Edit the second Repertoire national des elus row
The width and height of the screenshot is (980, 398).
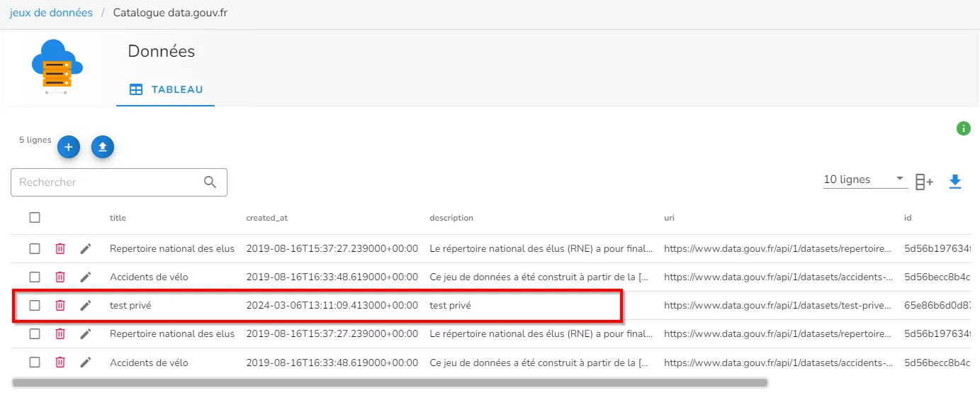point(86,333)
